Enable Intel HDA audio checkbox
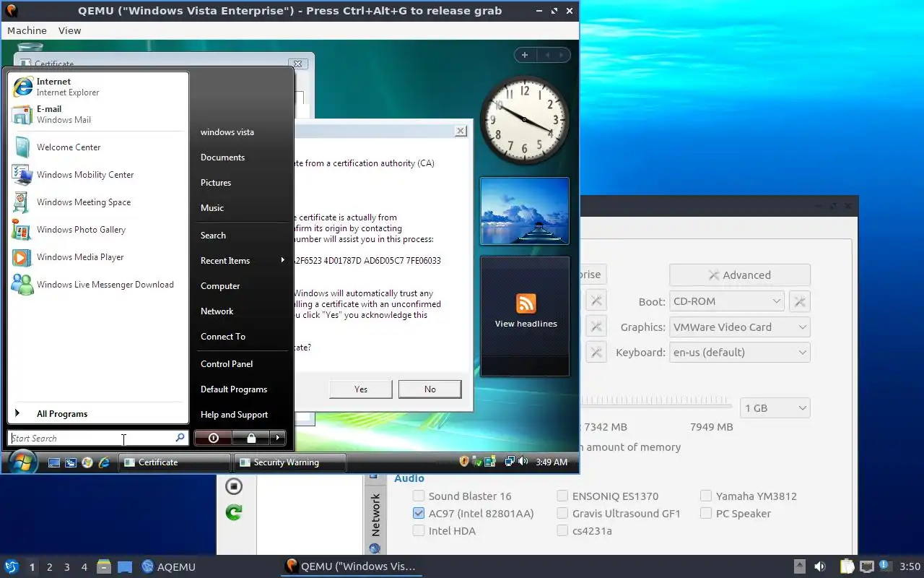Image resolution: width=924 pixels, height=578 pixels. (419, 531)
